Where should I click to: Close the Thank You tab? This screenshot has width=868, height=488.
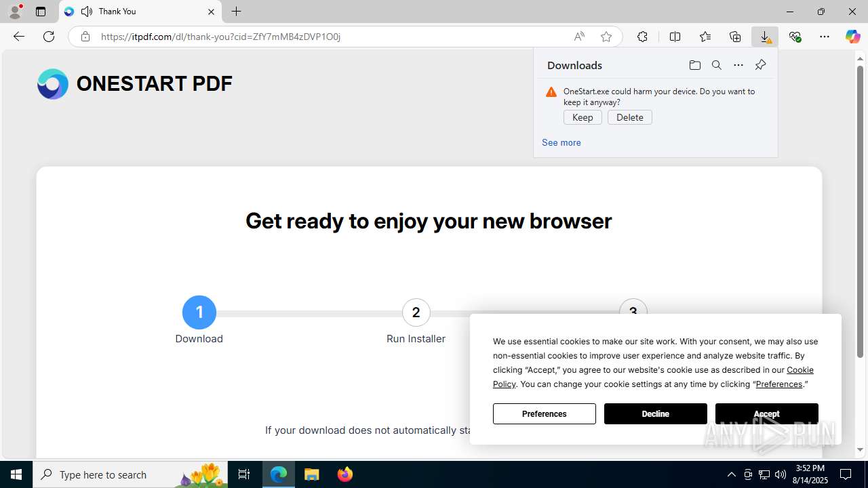pos(211,12)
